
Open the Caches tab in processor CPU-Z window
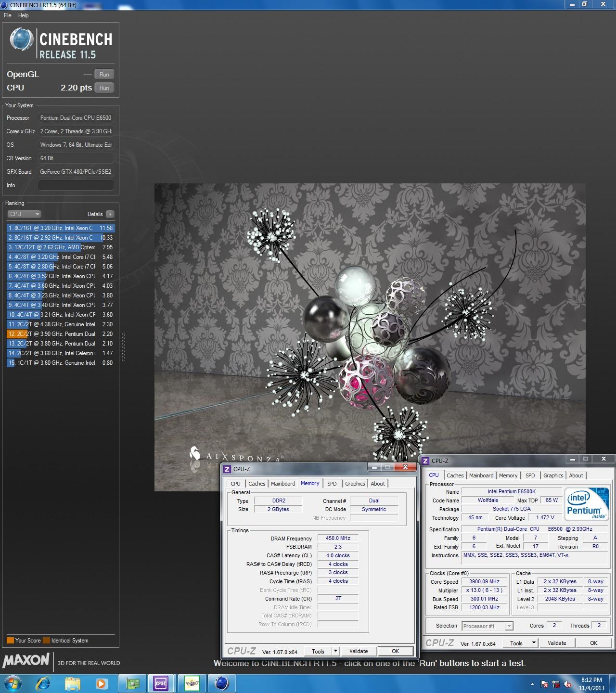(x=455, y=475)
